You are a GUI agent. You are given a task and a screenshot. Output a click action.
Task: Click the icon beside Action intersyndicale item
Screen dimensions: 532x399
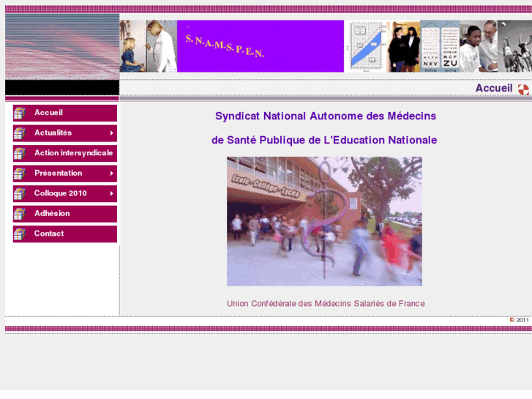click(x=20, y=154)
